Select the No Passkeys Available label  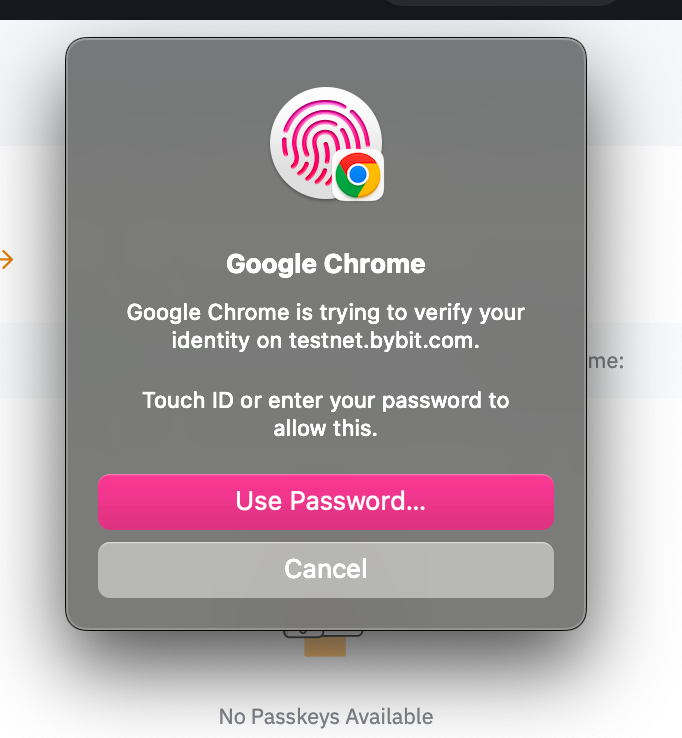point(325,716)
